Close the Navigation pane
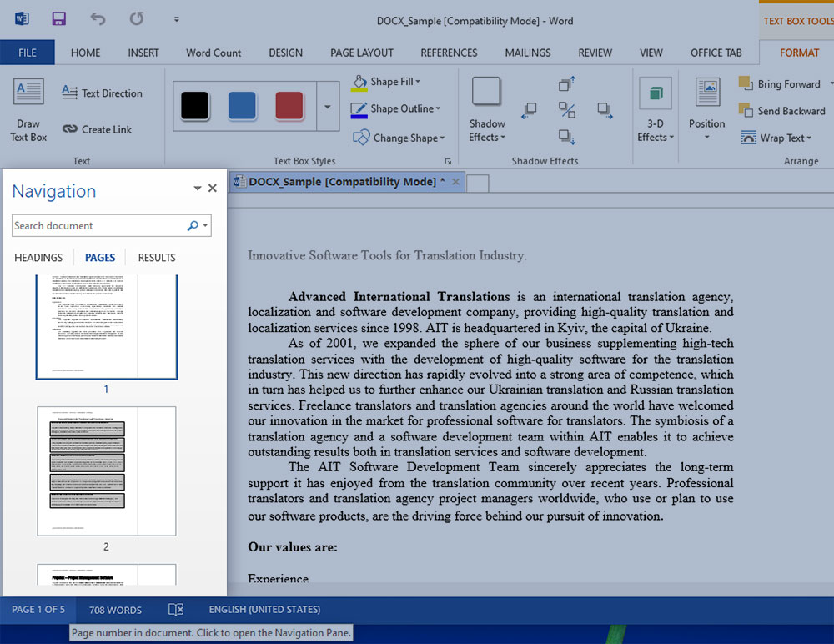The image size is (834, 644). pyautogui.click(x=212, y=188)
